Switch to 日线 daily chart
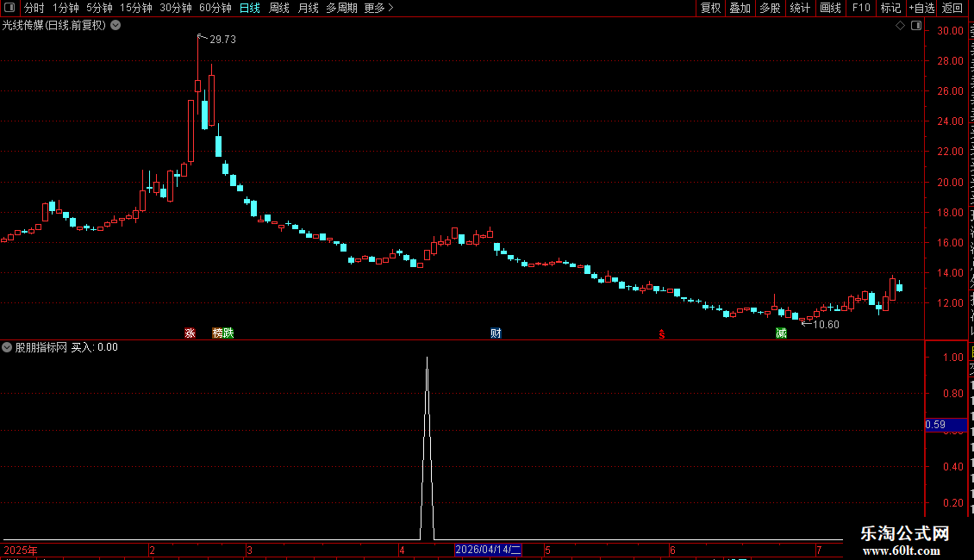 (x=250, y=8)
